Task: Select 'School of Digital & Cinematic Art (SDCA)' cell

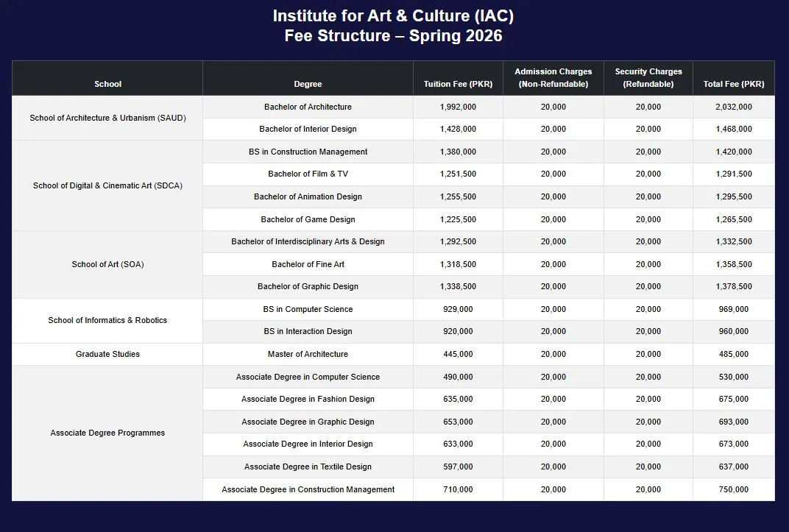Action: [x=107, y=185]
